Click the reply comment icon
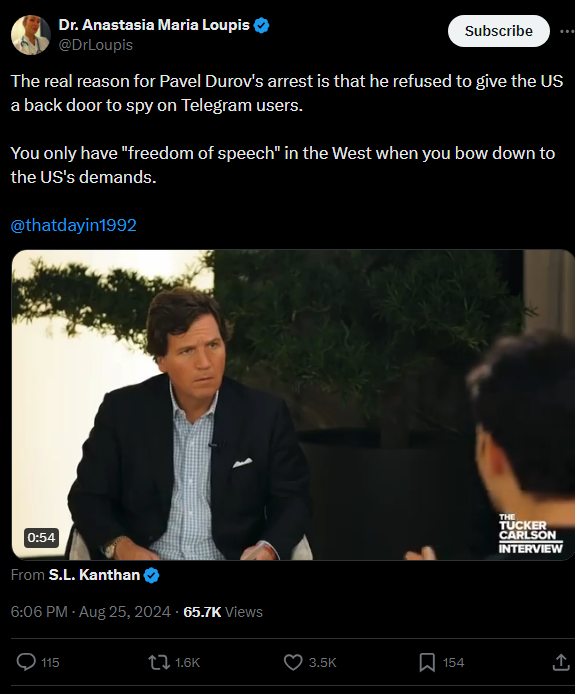The width and height of the screenshot is (575, 694). click(26, 662)
